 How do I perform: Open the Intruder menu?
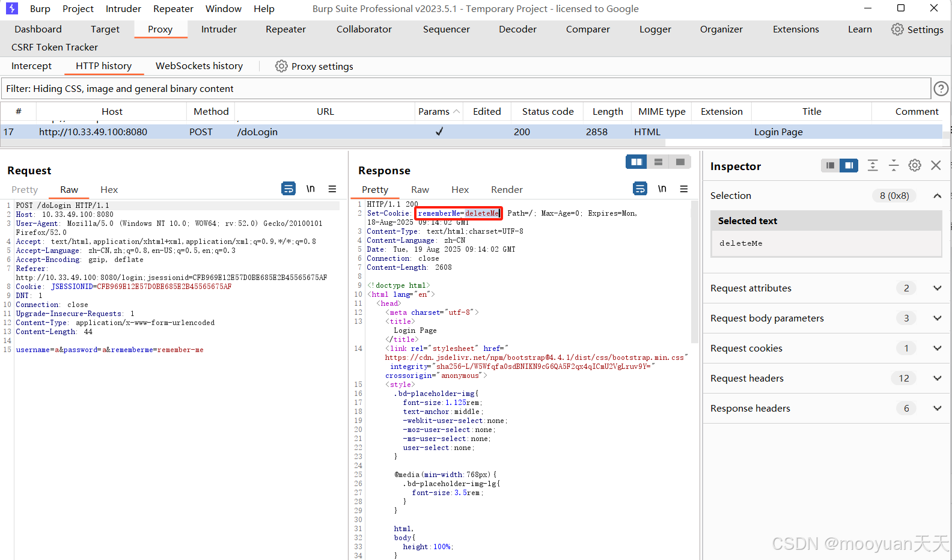click(123, 8)
